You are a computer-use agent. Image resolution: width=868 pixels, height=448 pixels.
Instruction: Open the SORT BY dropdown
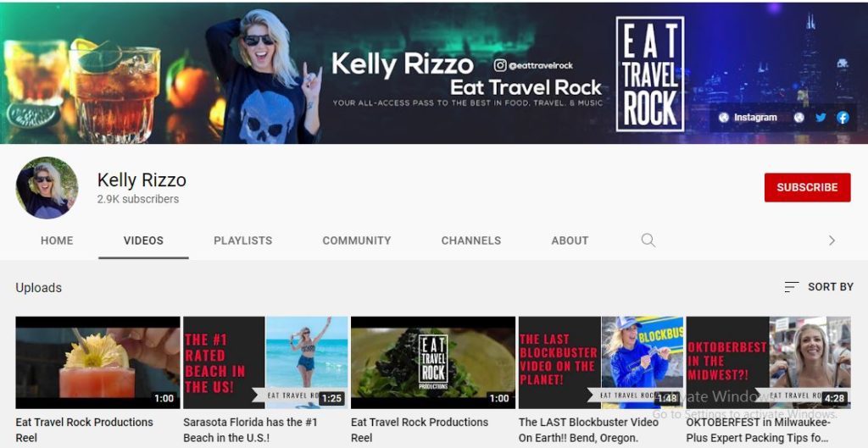[x=819, y=286]
